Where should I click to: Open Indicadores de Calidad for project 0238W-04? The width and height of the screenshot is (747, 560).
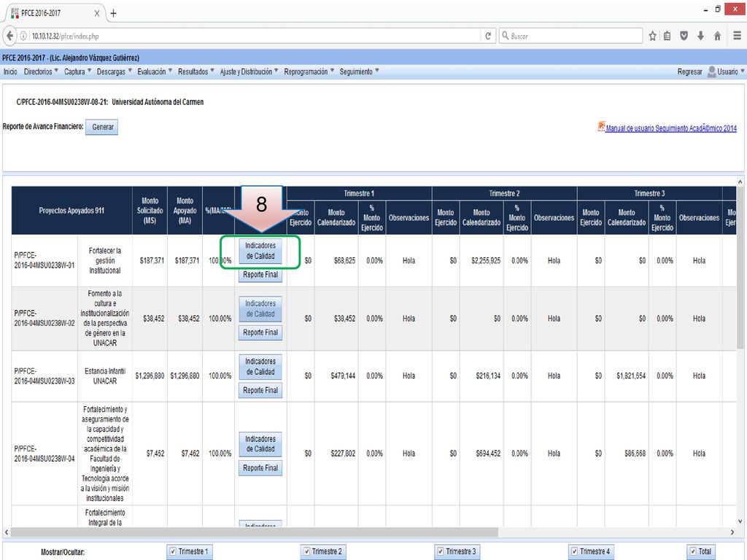pos(260,444)
